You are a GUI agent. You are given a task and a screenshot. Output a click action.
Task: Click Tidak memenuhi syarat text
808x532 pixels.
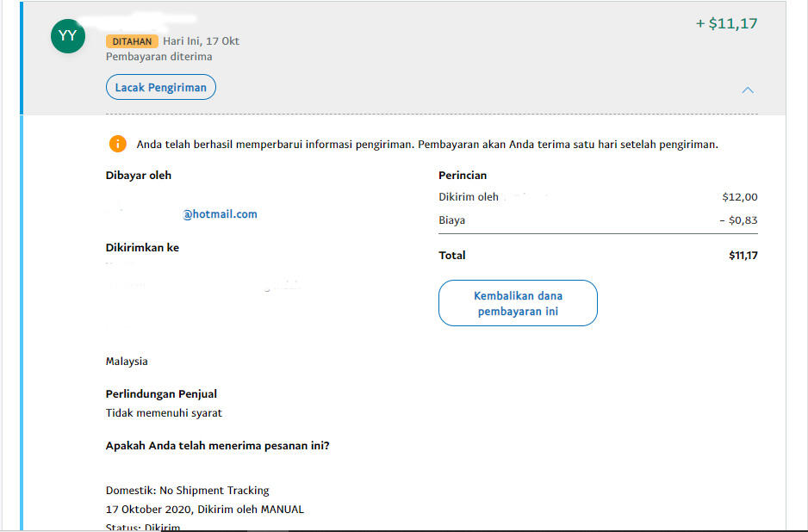click(164, 413)
